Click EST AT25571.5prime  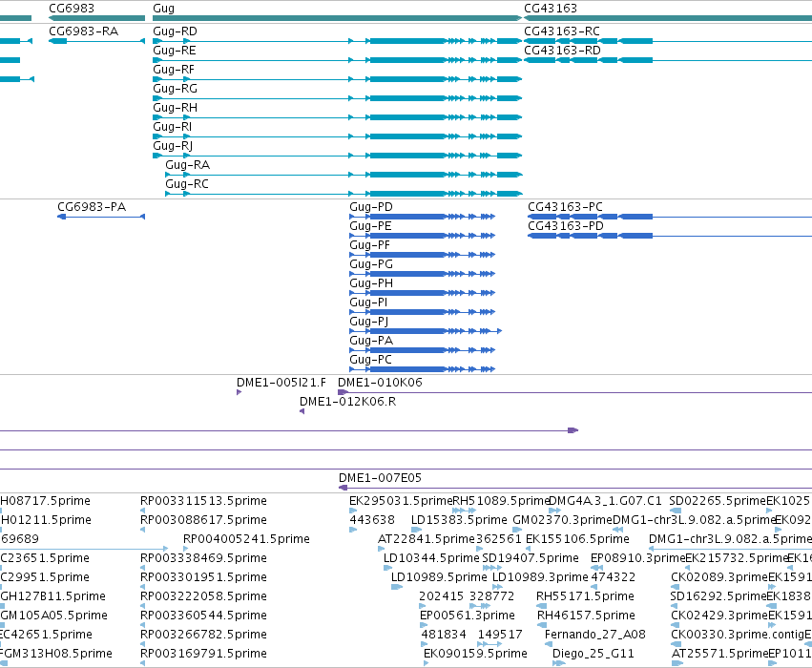coord(719,654)
